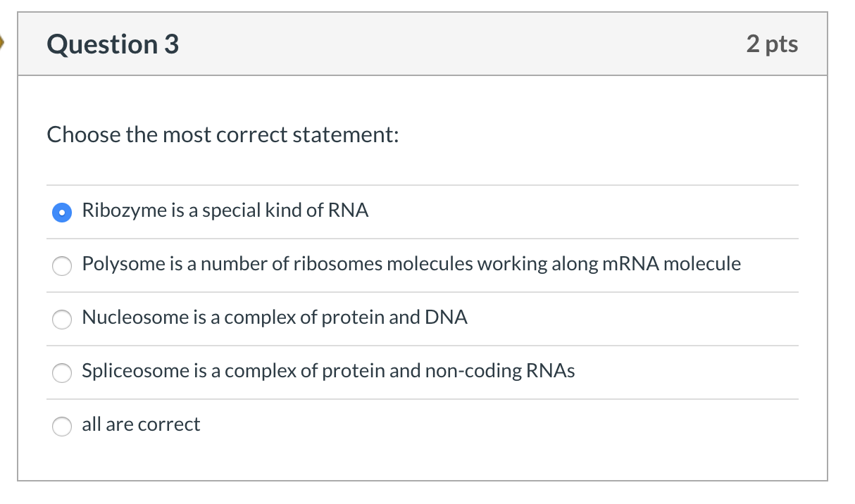Select the Nucleosome radio button
This screenshot has height=504, width=855.
click(63, 320)
